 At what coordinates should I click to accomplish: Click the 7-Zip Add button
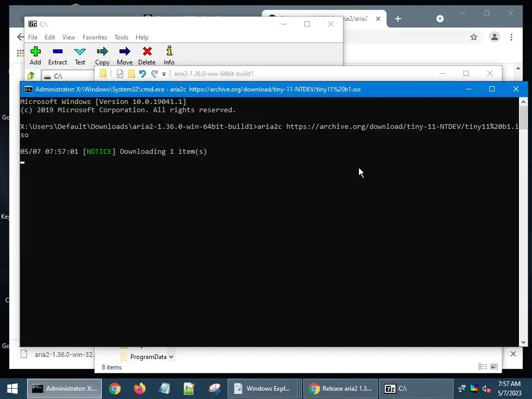click(x=35, y=56)
